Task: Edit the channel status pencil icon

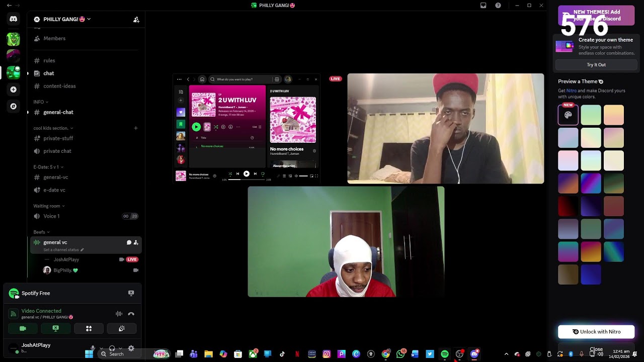Action: coord(82,250)
